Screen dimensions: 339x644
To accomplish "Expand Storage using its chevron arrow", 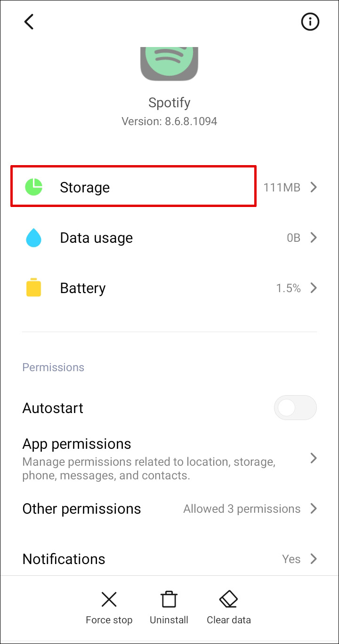I will (314, 187).
